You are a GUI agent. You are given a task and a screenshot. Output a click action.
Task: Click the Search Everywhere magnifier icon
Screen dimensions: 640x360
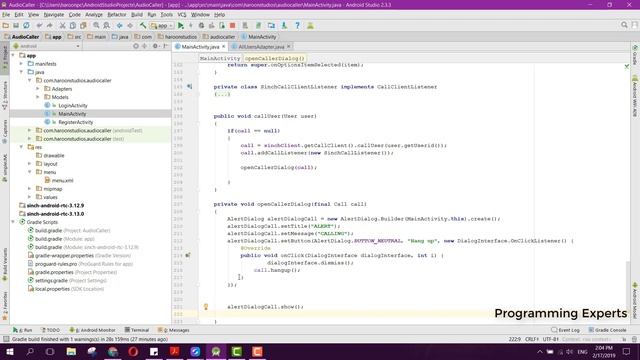click(x=624, y=25)
